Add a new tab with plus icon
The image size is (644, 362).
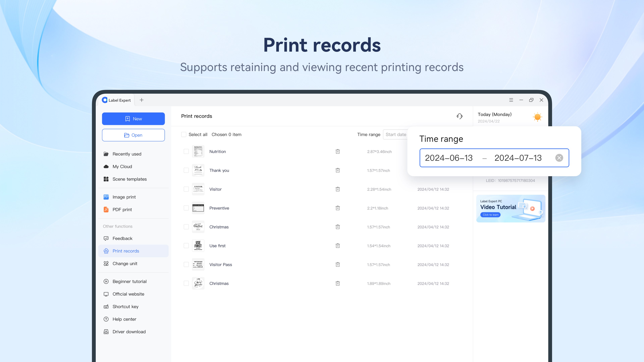pyautogui.click(x=142, y=100)
